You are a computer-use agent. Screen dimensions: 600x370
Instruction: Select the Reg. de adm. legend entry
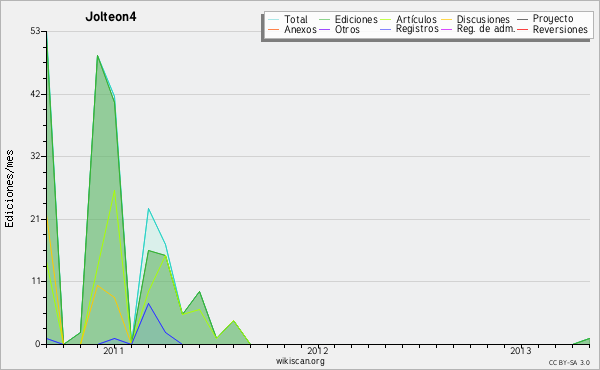(486, 29)
